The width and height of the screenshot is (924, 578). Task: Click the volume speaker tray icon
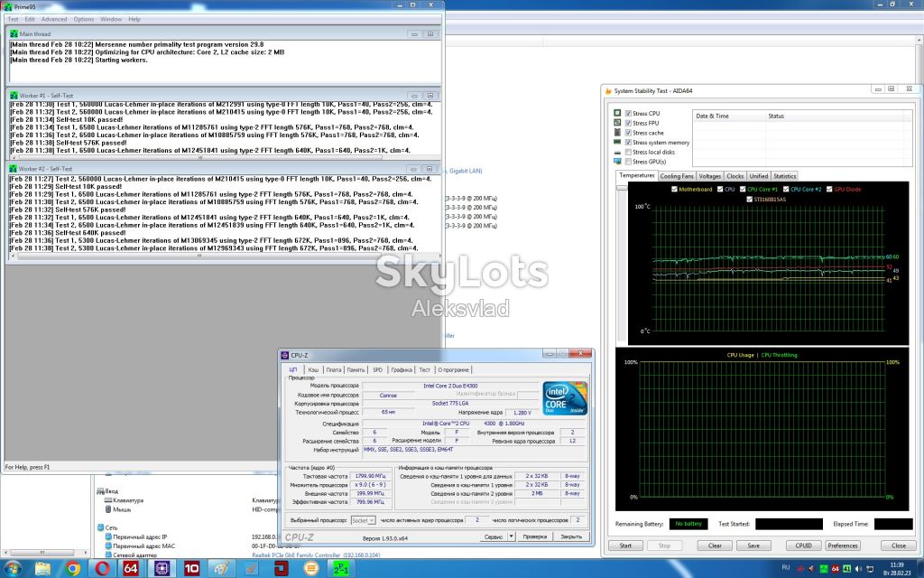tap(858, 569)
